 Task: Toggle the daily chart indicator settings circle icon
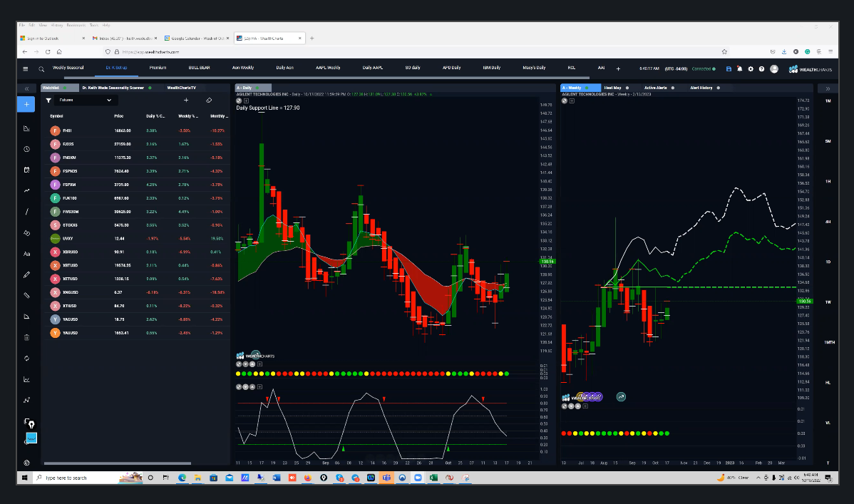239,101
